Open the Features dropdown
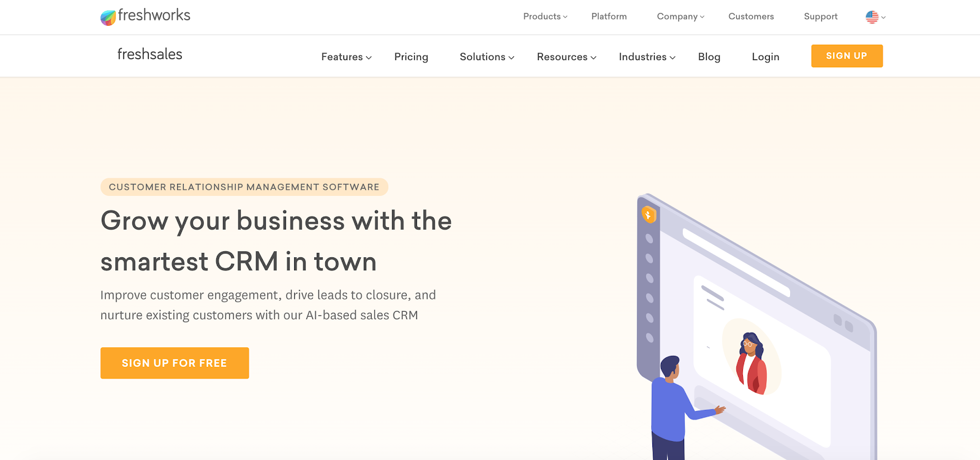The width and height of the screenshot is (980, 460). [x=346, y=57]
